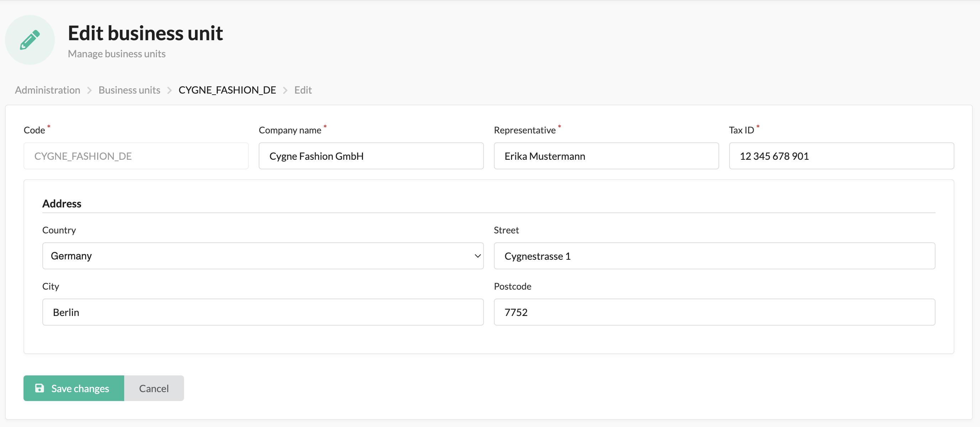Click the Country field label
This screenshot has width=980, height=427.
(59, 230)
